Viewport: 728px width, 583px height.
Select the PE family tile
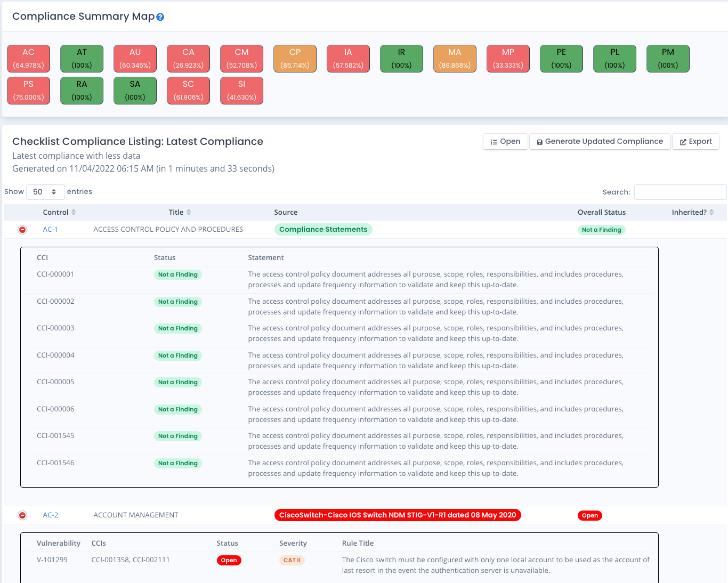[x=561, y=59]
